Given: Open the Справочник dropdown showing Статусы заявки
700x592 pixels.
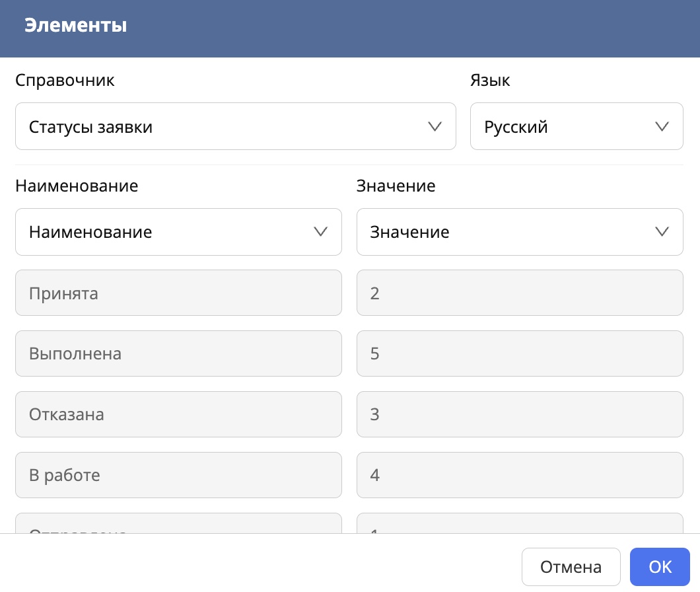Looking at the screenshot, I should [236, 126].
